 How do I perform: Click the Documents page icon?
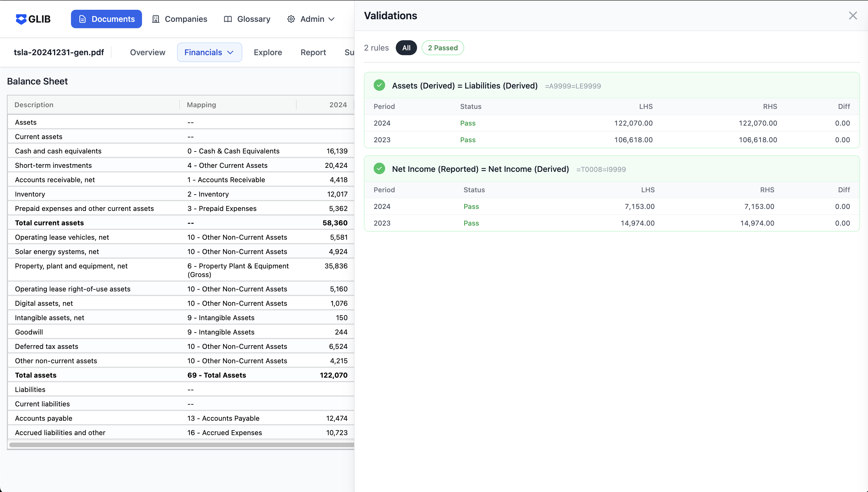(82, 19)
